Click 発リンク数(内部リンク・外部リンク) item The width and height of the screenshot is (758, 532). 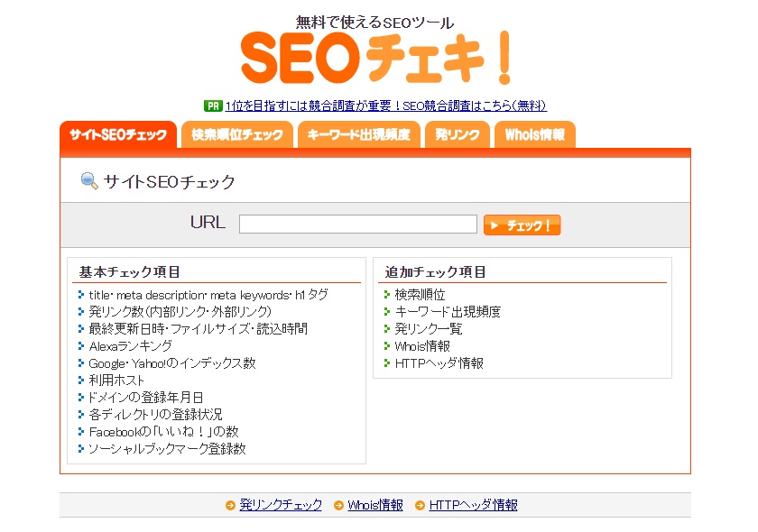(x=180, y=312)
